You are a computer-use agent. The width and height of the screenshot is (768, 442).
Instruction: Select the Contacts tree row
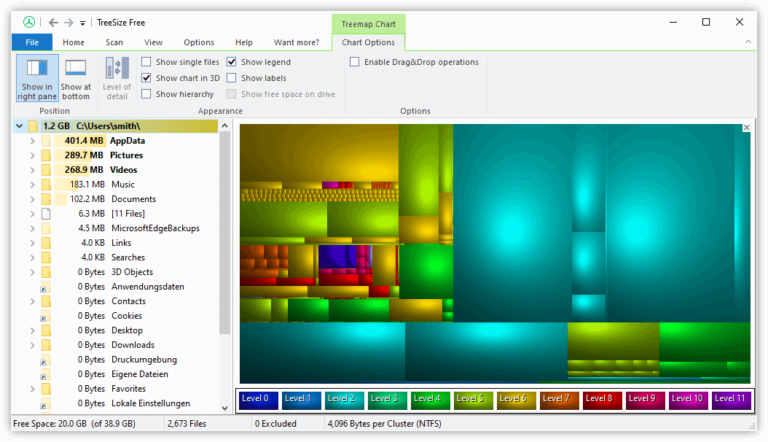tap(116, 301)
